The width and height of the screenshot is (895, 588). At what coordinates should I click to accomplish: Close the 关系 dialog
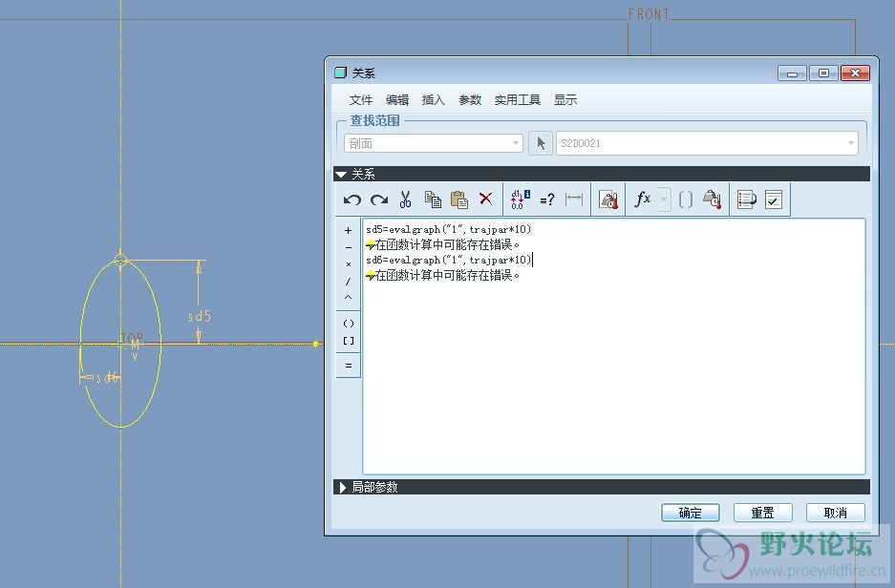coord(855,73)
